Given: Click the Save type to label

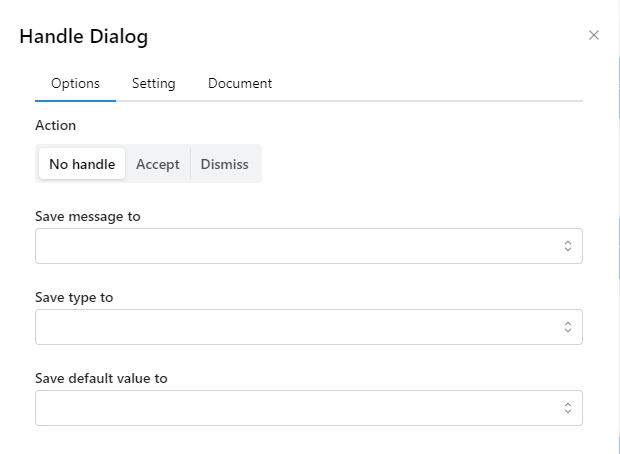Looking at the screenshot, I should click(74, 298).
